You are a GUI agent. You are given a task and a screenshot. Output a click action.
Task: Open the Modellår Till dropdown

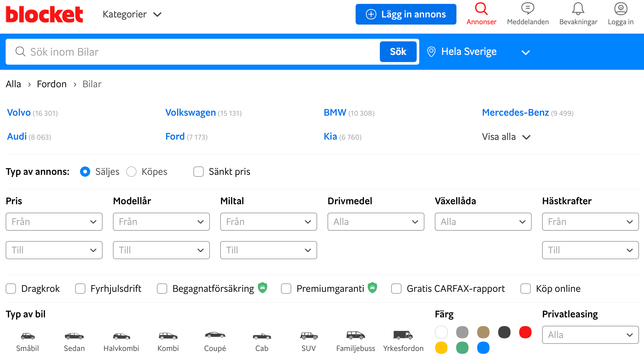click(x=161, y=250)
